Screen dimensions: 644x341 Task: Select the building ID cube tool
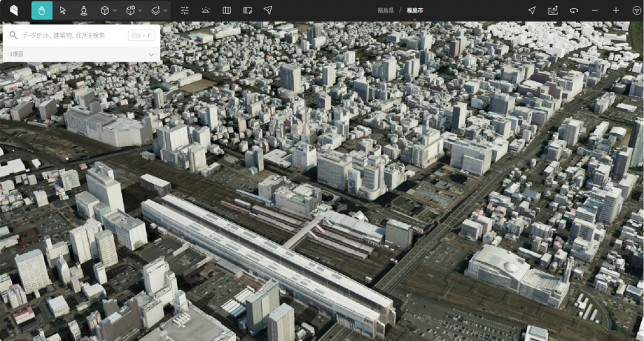[x=130, y=10]
